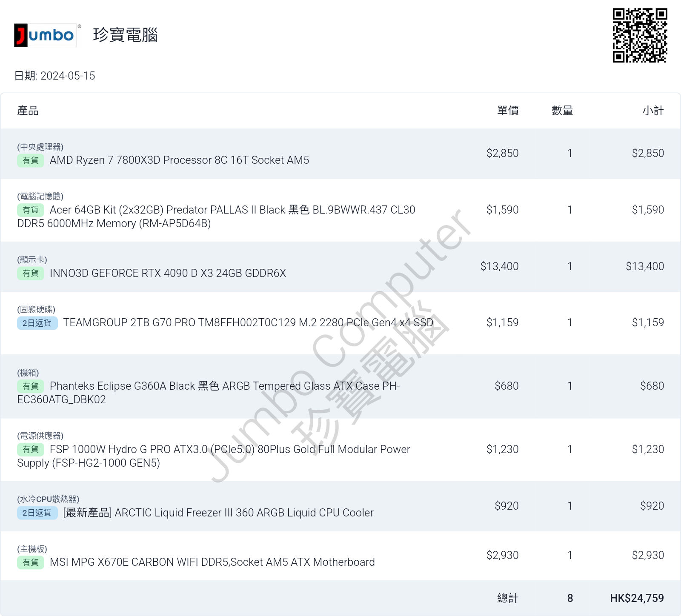Screen dimensions: 681x616
Task: Open TEAMGROUP 2TB G70 PRO SSD item
Action: pyautogui.click(x=248, y=322)
